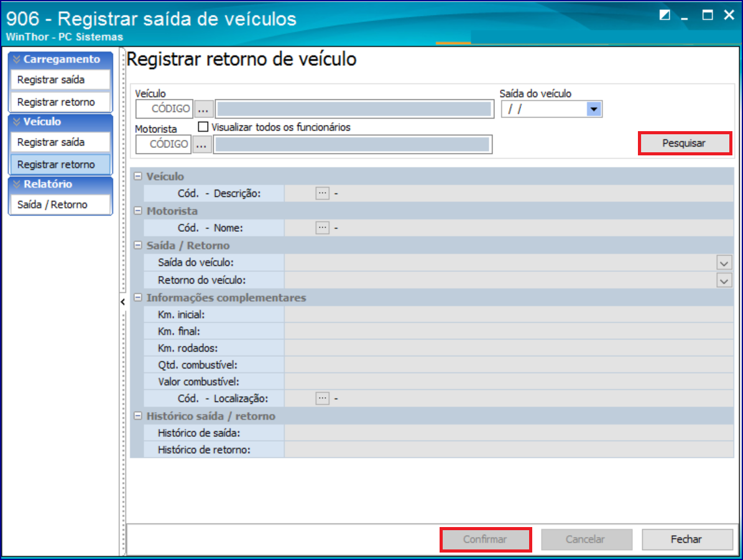Open the Saída do veículo date dropdown
Image resolution: width=743 pixels, height=560 pixels.
coord(594,109)
